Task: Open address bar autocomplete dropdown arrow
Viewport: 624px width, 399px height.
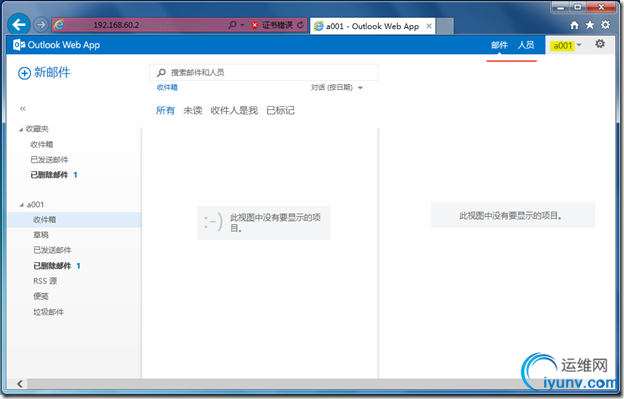Action: [x=242, y=25]
